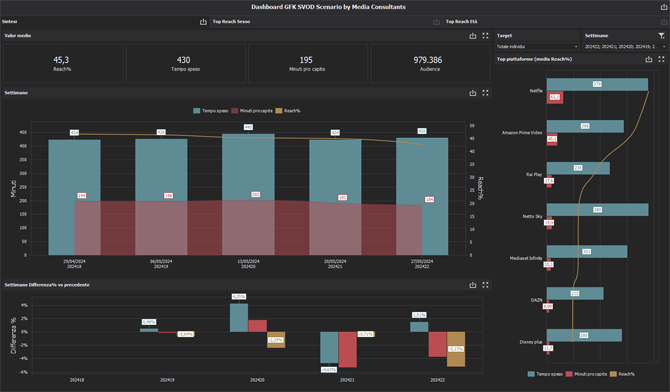Select the 45,3 Reach% card

click(x=63, y=63)
